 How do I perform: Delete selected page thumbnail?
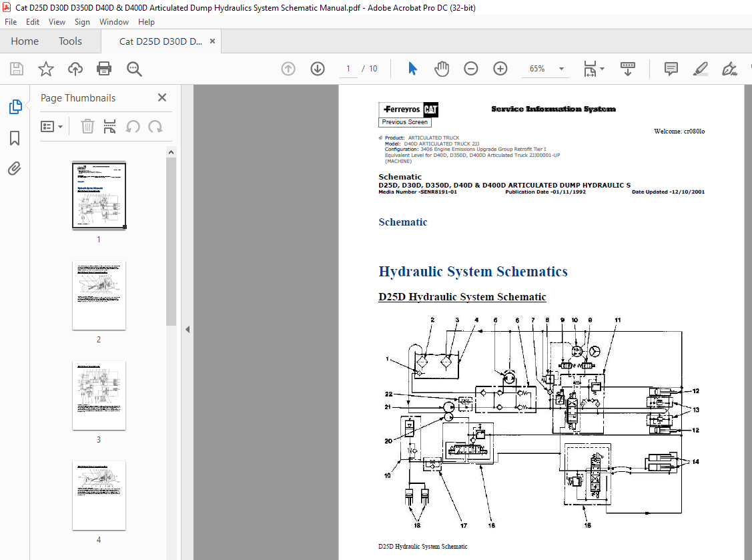pos(87,127)
